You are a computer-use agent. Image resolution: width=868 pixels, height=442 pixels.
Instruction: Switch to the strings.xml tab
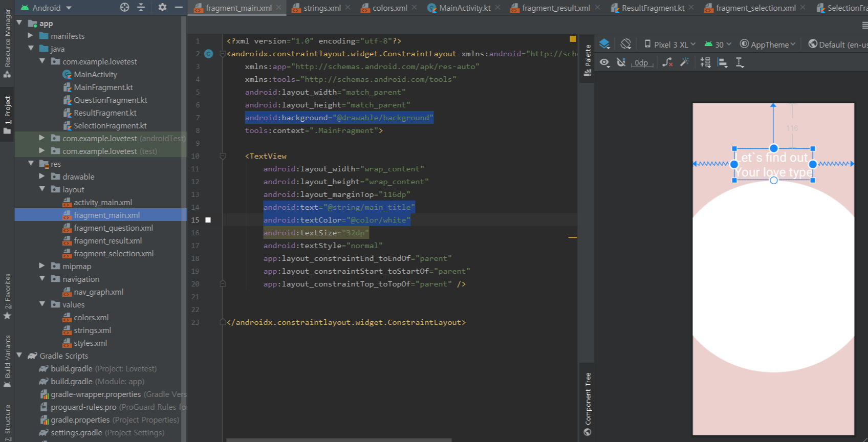click(x=322, y=8)
